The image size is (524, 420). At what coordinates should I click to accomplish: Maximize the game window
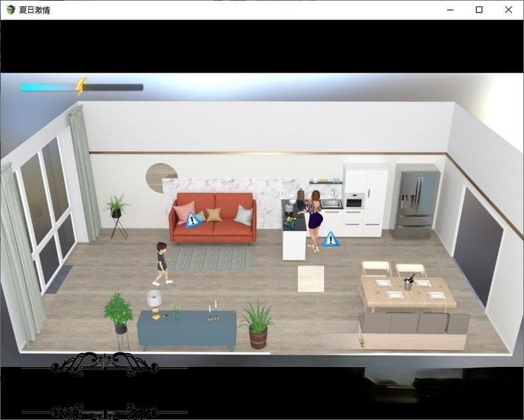click(x=479, y=10)
